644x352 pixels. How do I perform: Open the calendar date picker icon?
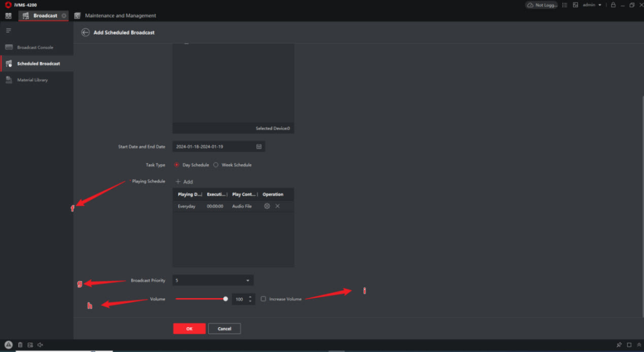click(259, 146)
